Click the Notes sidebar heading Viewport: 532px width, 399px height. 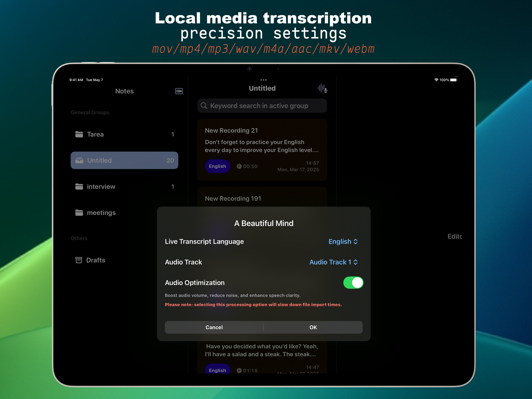click(x=124, y=91)
